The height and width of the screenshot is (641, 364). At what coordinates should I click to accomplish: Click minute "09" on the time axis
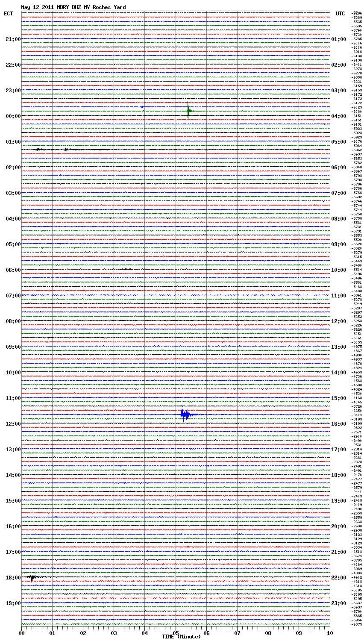(299, 632)
